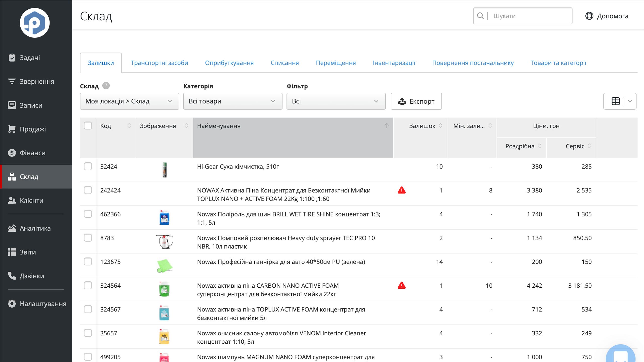Check the row with code 324567
Viewport: 644px width, 362px height.
(x=88, y=309)
